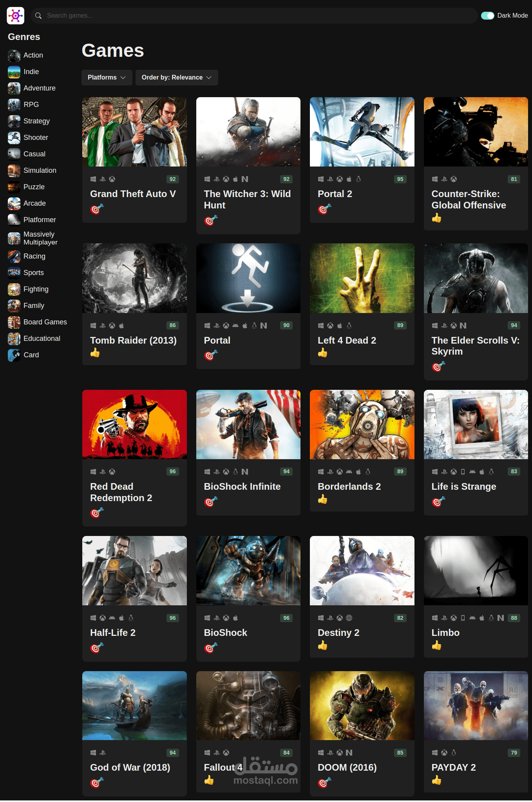Click the web platform icon on Destiny 2 card
This screenshot has width=532, height=802.
[349, 618]
